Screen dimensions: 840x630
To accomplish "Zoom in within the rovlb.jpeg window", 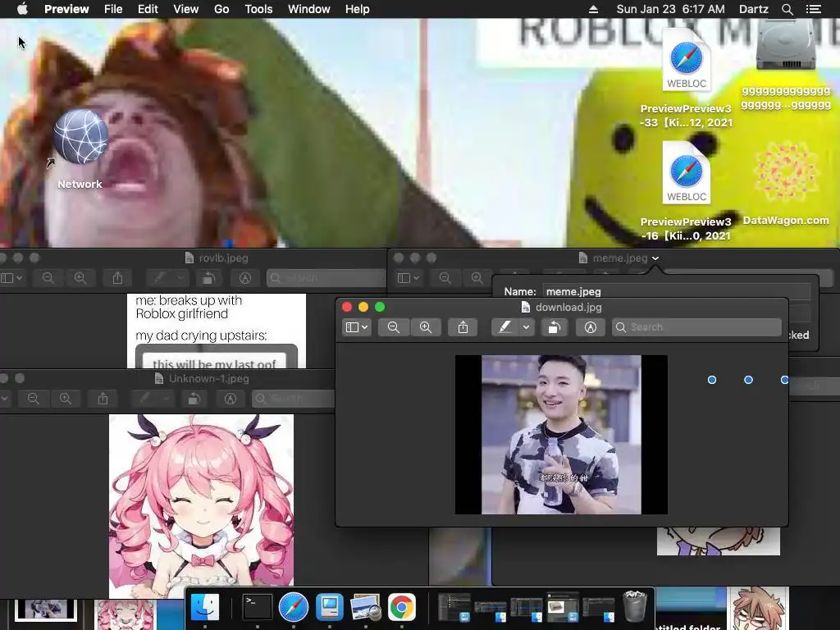I will pyautogui.click(x=80, y=278).
